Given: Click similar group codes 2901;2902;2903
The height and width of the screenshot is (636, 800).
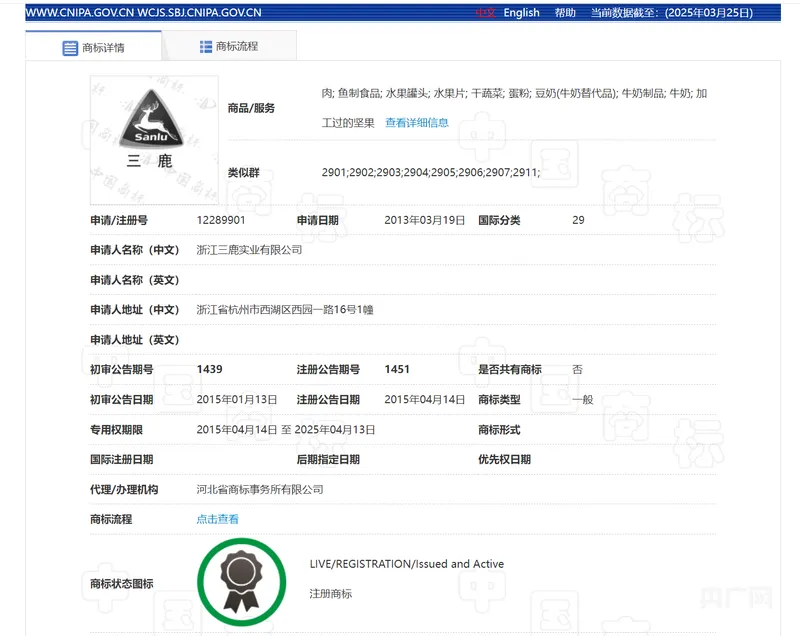Looking at the screenshot, I should (x=431, y=172).
